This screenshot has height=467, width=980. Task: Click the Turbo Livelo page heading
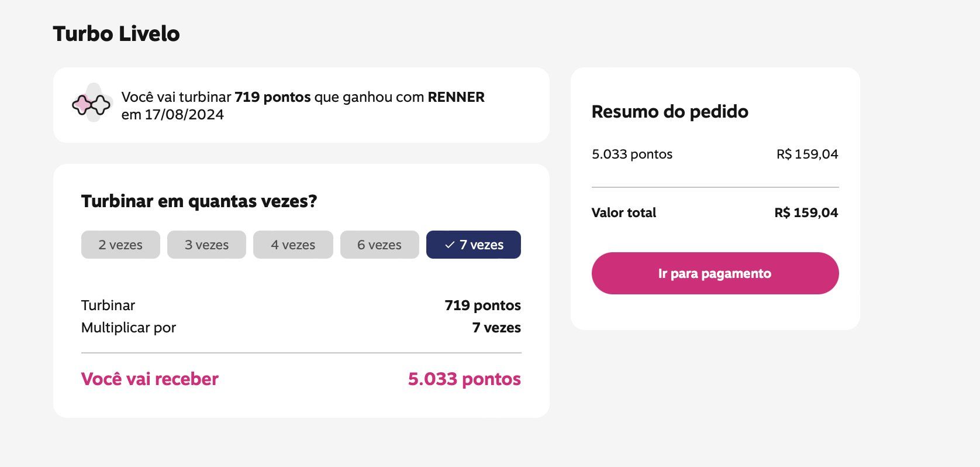pos(116,34)
